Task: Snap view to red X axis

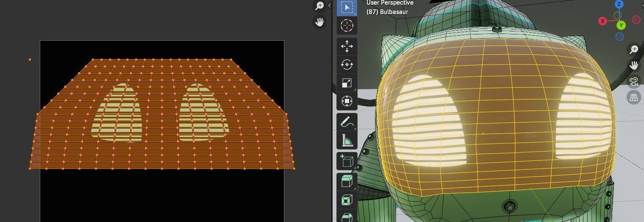Action: (x=602, y=21)
